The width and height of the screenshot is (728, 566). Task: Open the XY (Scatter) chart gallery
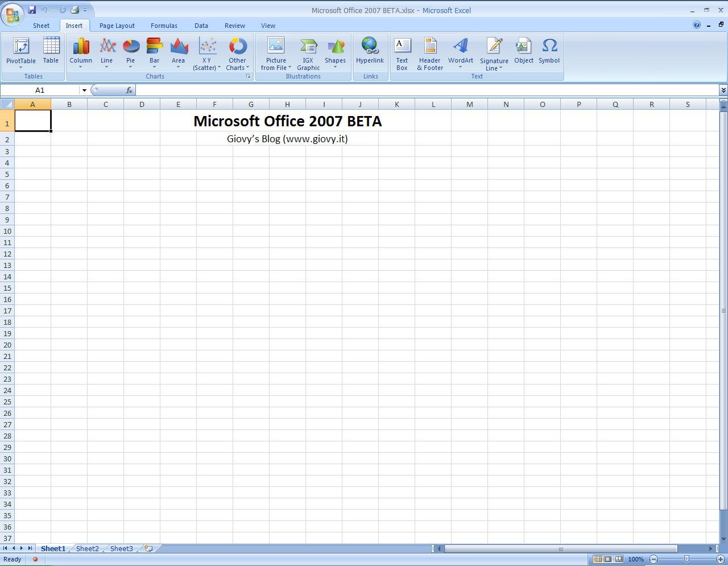point(207,53)
